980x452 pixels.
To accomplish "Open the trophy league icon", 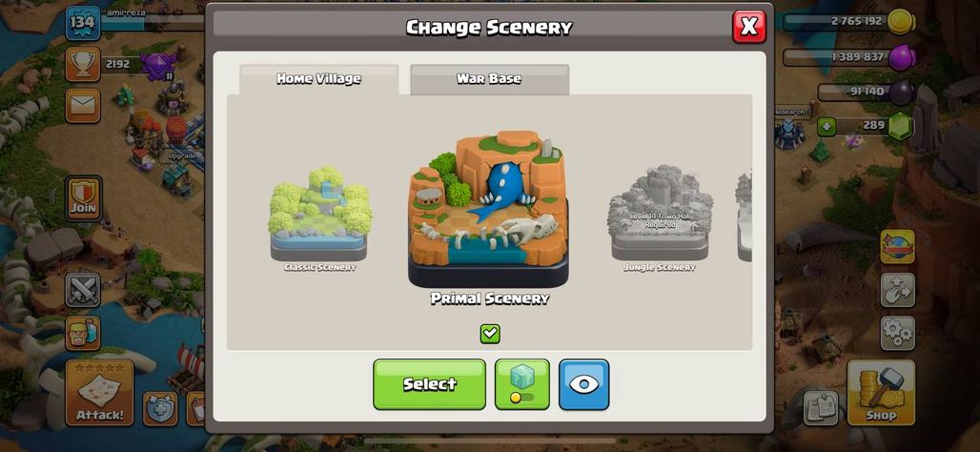I will tap(83, 65).
